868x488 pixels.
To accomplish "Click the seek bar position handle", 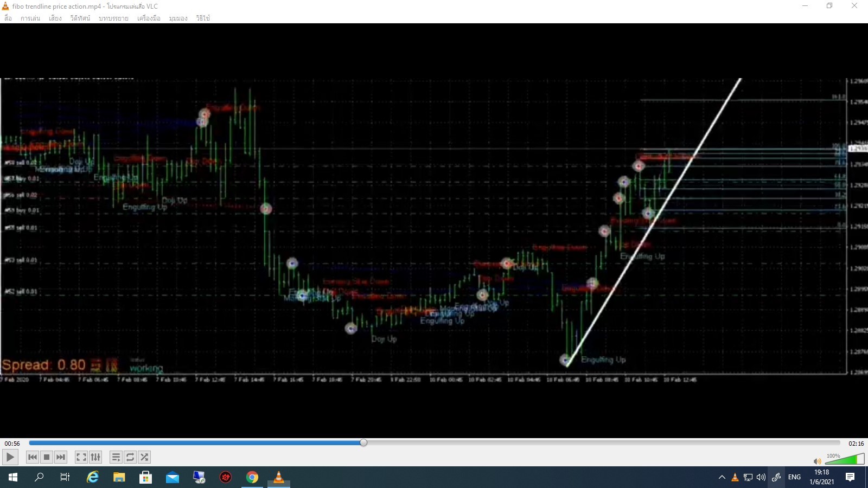I will [x=363, y=443].
